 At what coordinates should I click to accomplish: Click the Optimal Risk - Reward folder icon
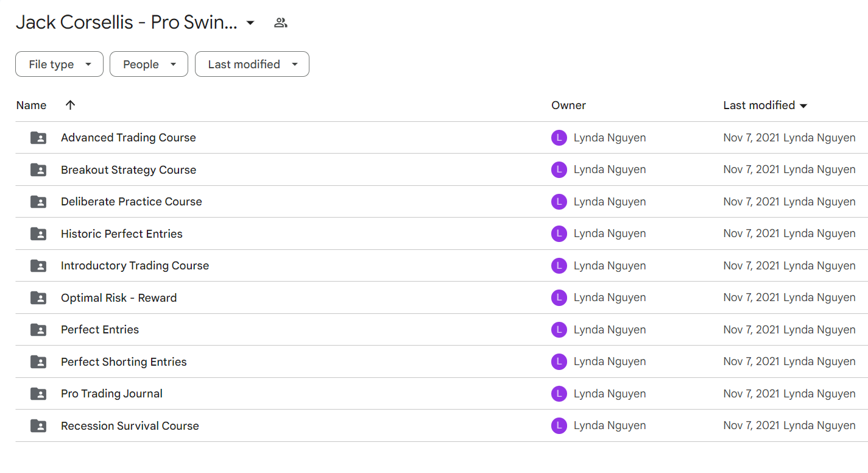38,297
